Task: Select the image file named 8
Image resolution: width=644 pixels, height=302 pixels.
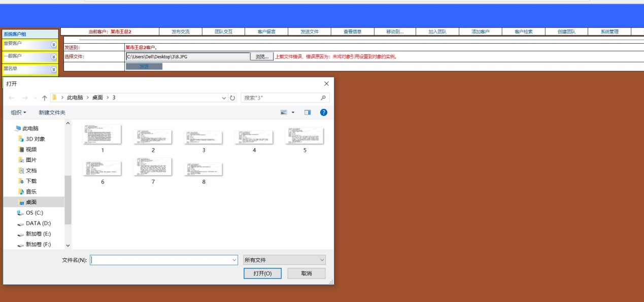Action: click(204, 173)
